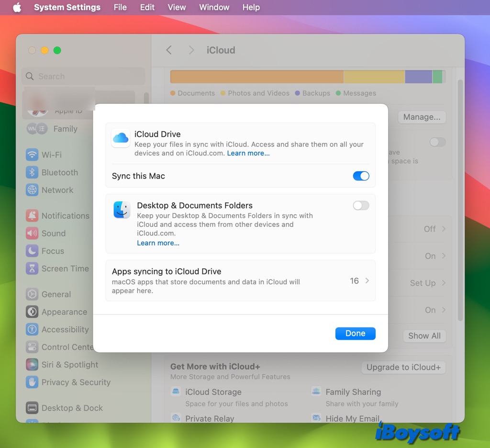Screen dimensions: 490x448
Task: Turn off Sync this Mac switch
Action: coord(361,176)
